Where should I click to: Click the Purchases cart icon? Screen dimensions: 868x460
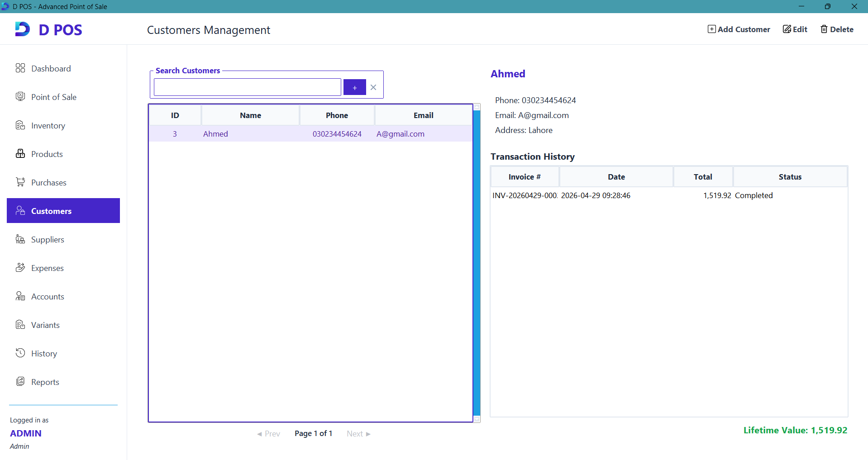point(20,182)
